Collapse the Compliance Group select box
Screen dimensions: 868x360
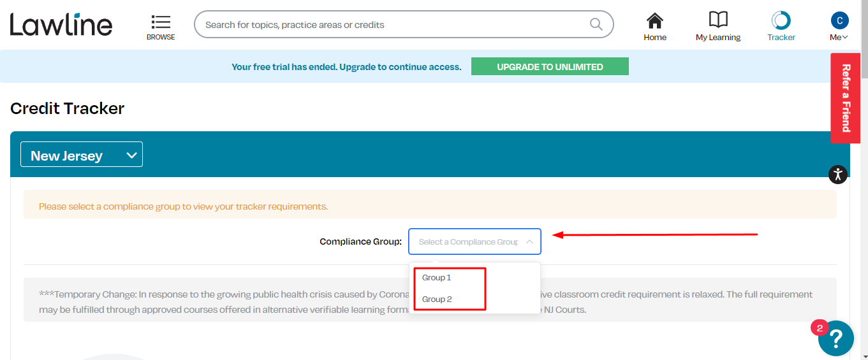pos(474,241)
